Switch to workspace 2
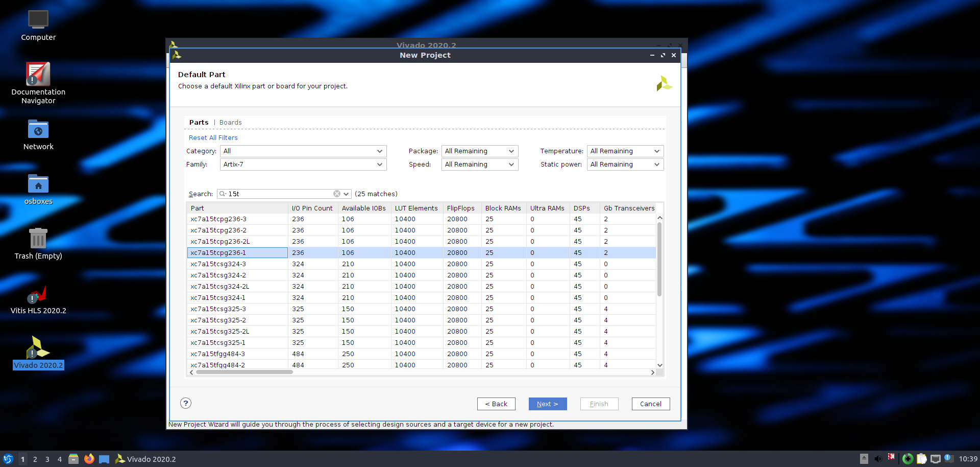 [35, 459]
